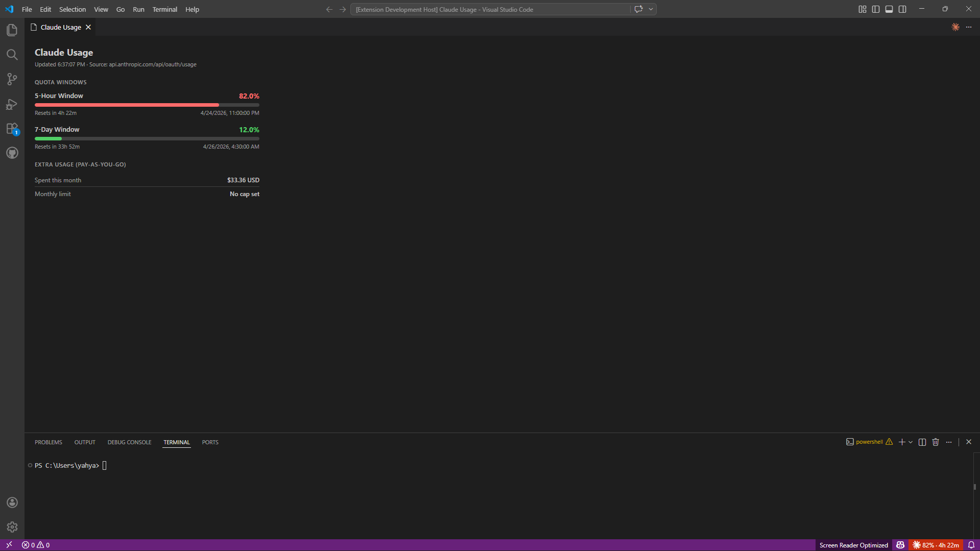Open editor More Actions ellipsis
This screenshot has height=551, width=980.
tap(969, 27)
